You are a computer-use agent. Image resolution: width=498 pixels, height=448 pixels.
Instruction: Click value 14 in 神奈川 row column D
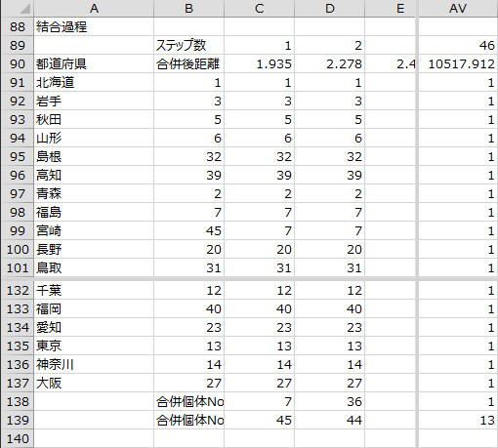[x=329, y=364]
